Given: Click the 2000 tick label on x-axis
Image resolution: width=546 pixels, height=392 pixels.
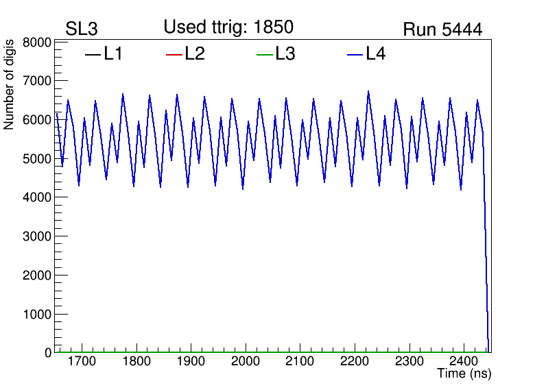Looking at the screenshot, I should click(x=246, y=361).
